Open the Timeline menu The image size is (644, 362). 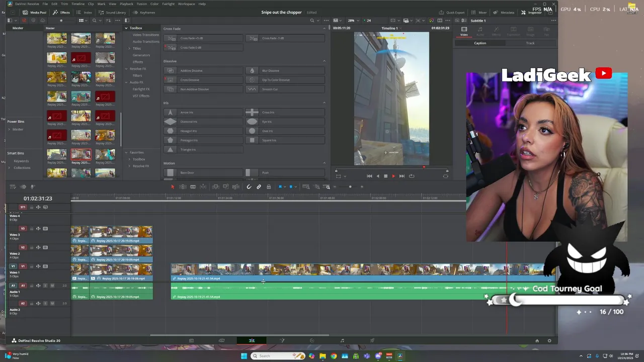77,4
